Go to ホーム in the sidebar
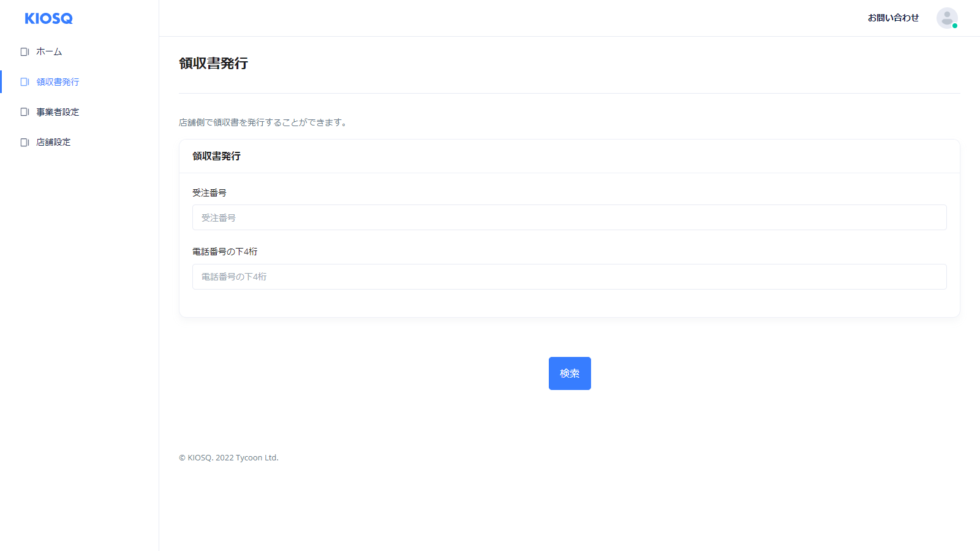The width and height of the screenshot is (980, 551). (49, 52)
